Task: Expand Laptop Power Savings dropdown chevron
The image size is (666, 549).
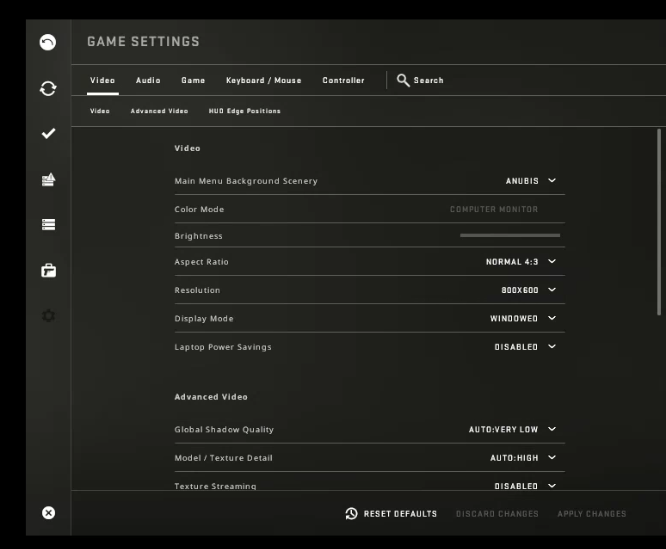Action: pyautogui.click(x=552, y=346)
